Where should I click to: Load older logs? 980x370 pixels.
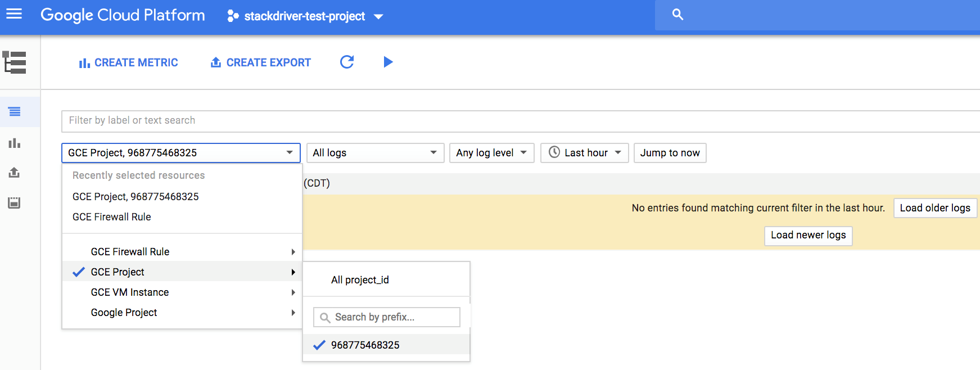[935, 208]
